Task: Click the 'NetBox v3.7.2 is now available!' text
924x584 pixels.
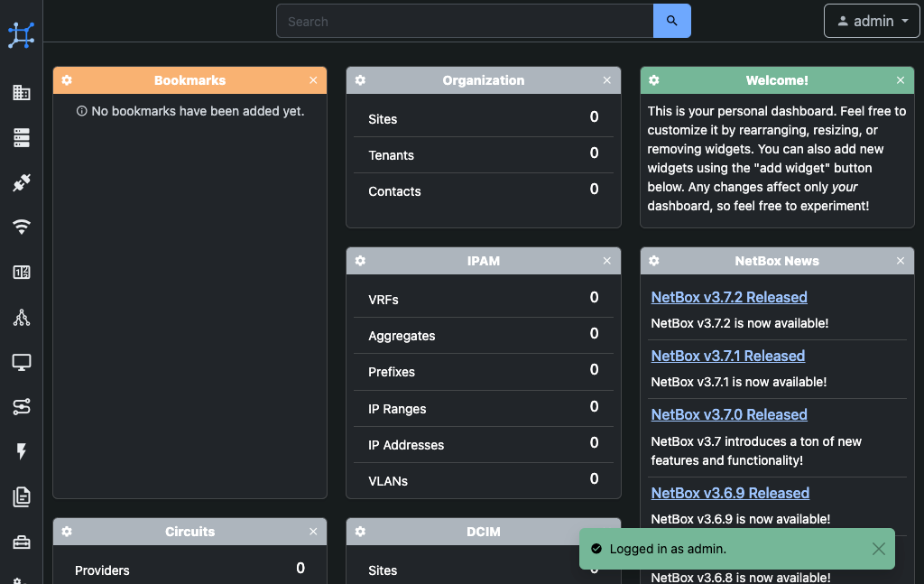Action: point(740,323)
